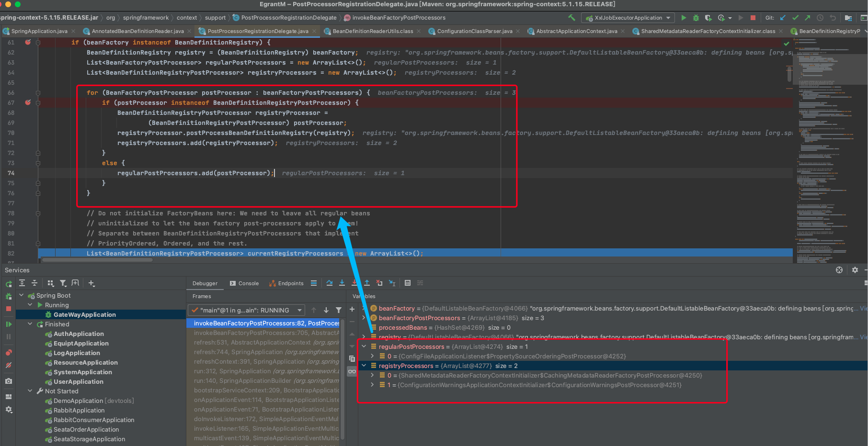Click the green Run button in top toolbar
The image size is (868, 446).
pos(684,18)
